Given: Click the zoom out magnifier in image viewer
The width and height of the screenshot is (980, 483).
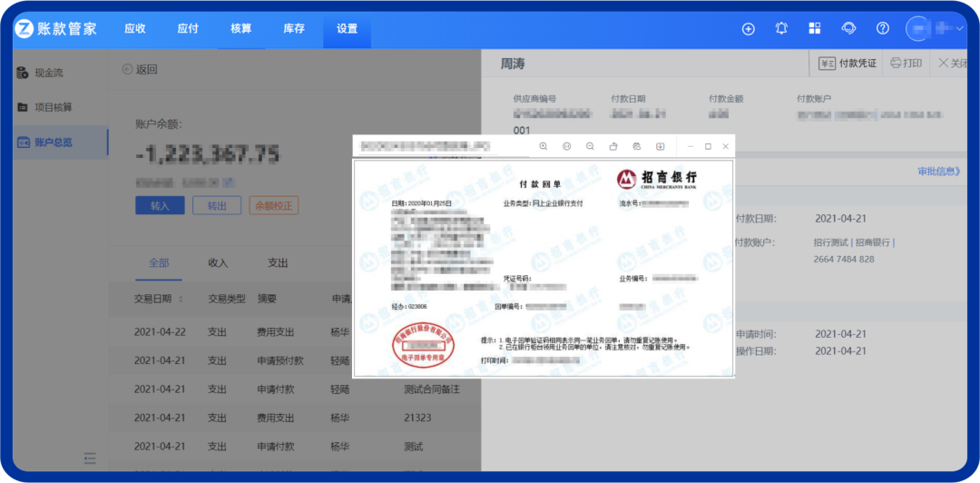Looking at the screenshot, I should click(590, 146).
